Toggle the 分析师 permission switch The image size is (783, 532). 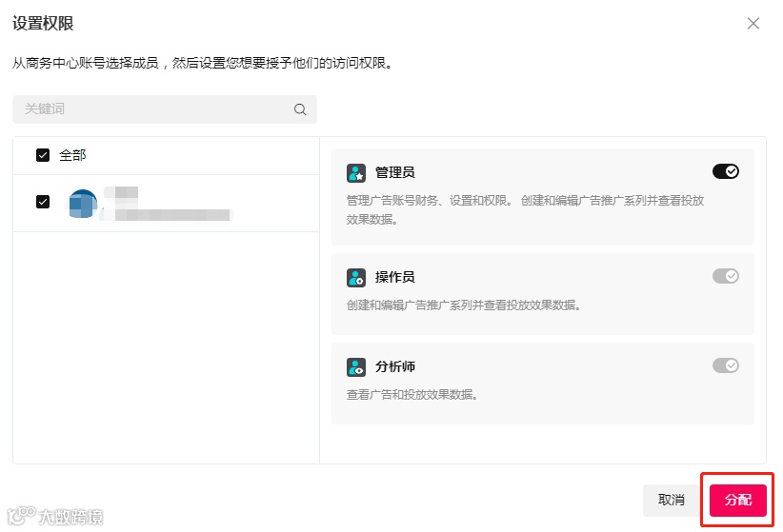(x=726, y=365)
